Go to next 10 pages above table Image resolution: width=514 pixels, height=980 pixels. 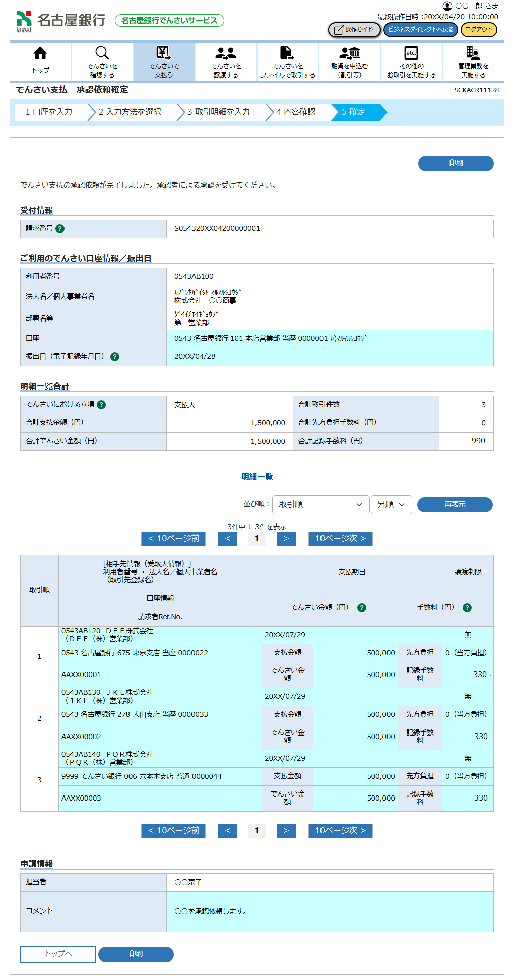(x=340, y=539)
